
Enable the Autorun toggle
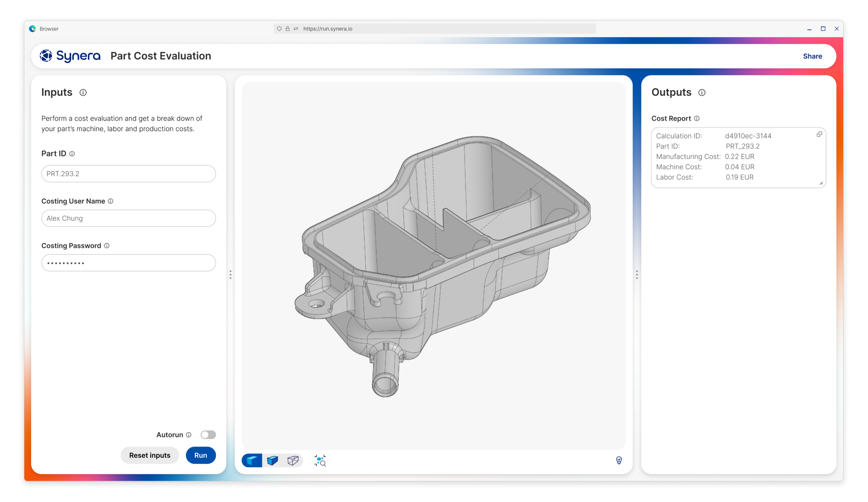point(208,435)
